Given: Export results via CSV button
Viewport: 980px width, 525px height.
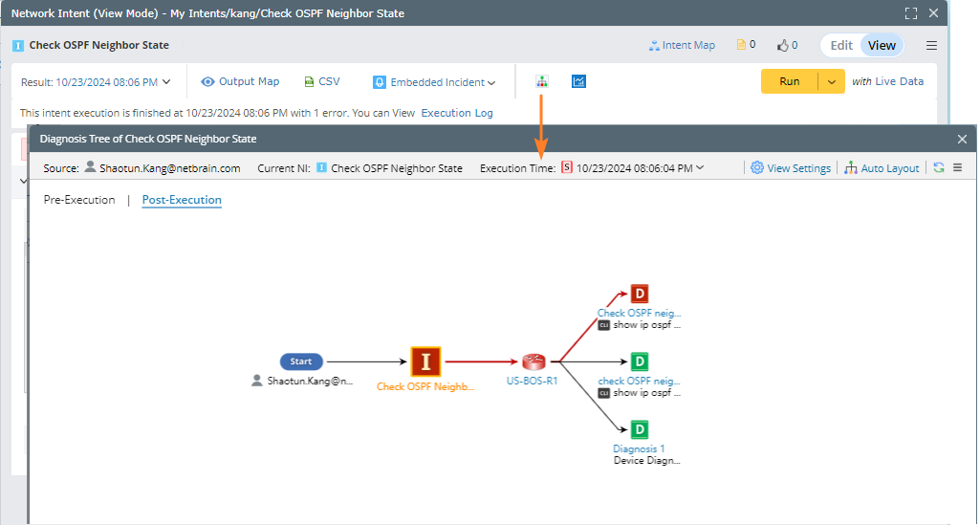Looking at the screenshot, I should (322, 81).
